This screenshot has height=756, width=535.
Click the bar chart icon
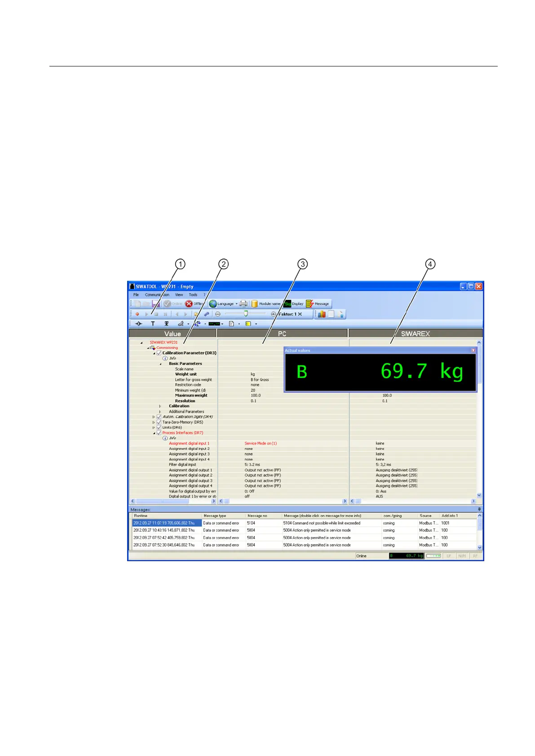(322, 314)
